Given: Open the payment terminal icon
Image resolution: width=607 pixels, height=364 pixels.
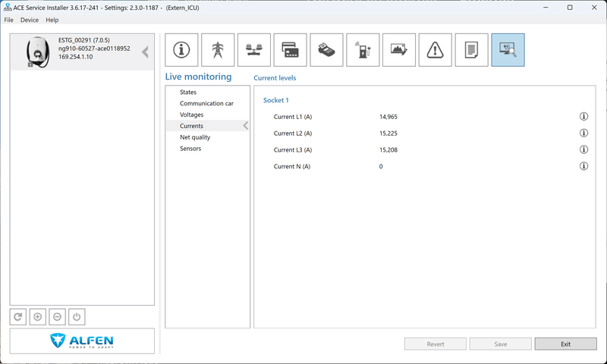Looking at the screenshot, I should (x=327, y=50).
